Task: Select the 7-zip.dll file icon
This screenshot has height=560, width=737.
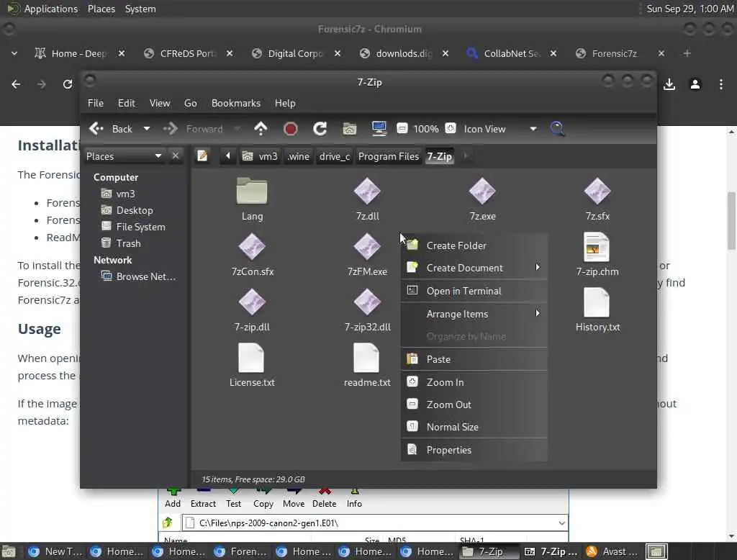Action: [x=252, y=302]
